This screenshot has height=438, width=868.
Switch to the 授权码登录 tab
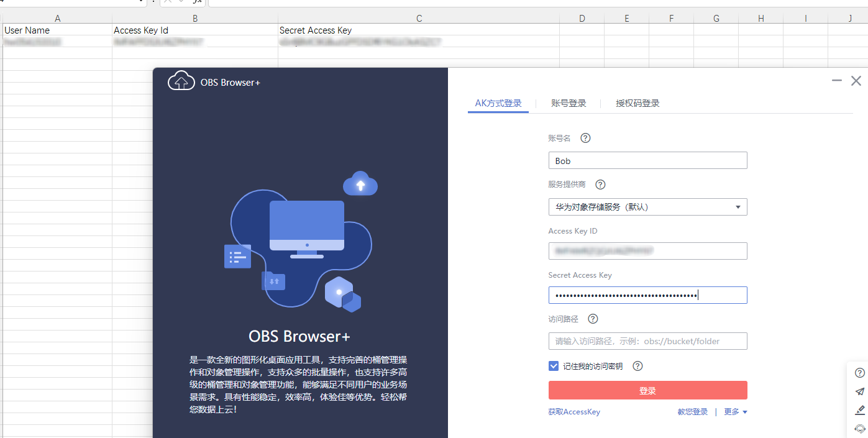[637, 104]
